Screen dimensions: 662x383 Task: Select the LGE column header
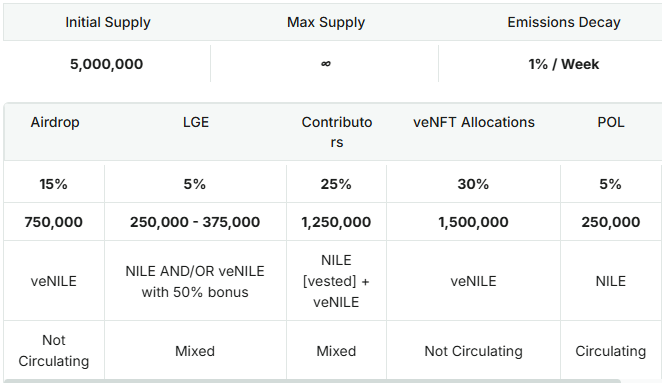[195, 122]
